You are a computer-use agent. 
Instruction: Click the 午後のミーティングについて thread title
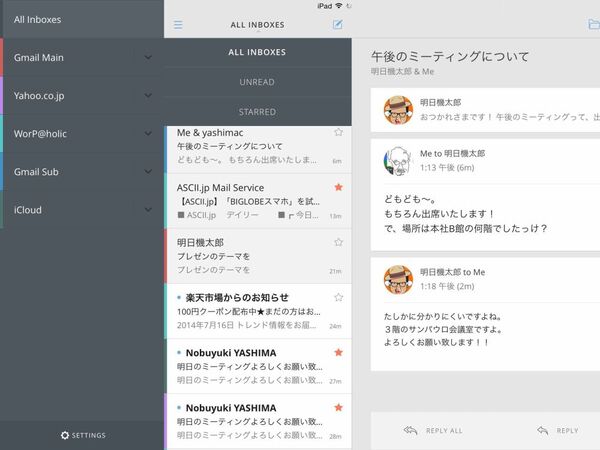[450, 56]
